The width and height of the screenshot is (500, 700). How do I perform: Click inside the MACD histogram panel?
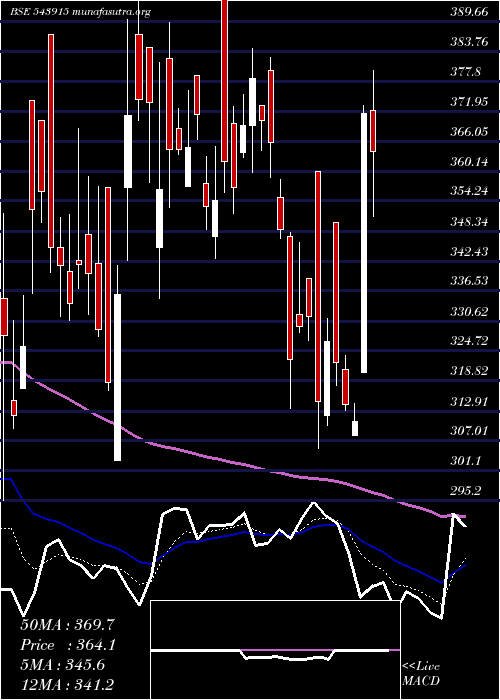point(275,650)
